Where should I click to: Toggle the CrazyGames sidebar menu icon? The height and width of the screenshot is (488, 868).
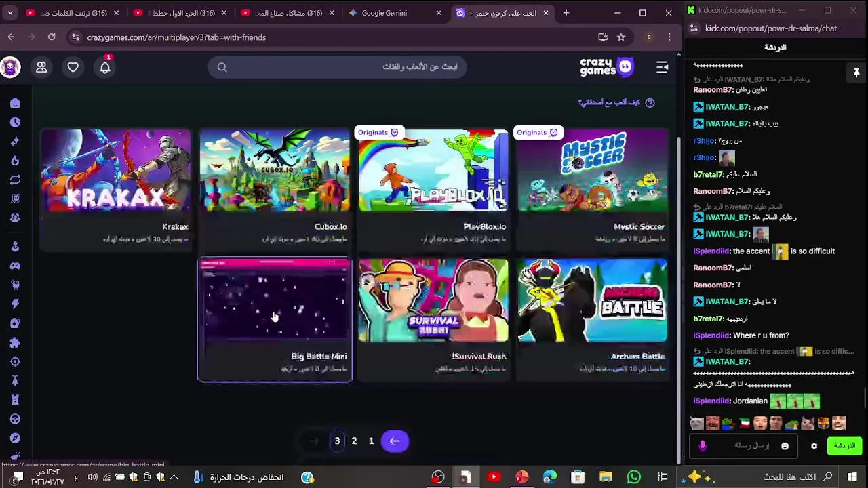coord(662,66)
